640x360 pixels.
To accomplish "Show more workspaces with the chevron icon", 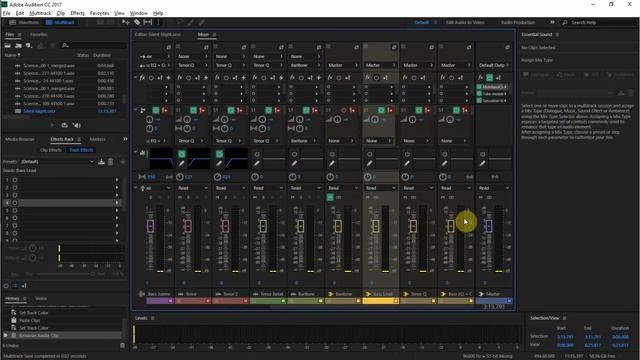I will (x=552, y=22).
